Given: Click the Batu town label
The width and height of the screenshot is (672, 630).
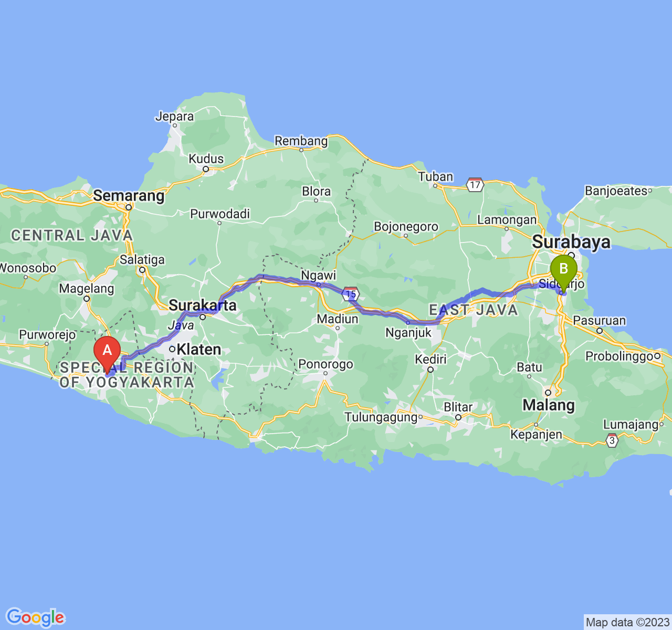Looking at the screenshot, I should point(529,367).
